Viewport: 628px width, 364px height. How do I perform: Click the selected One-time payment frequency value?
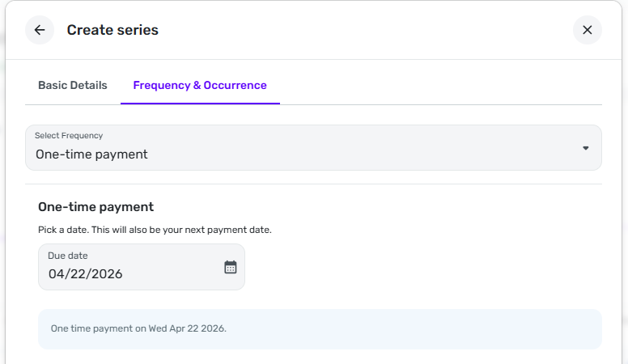click(91, 154)
